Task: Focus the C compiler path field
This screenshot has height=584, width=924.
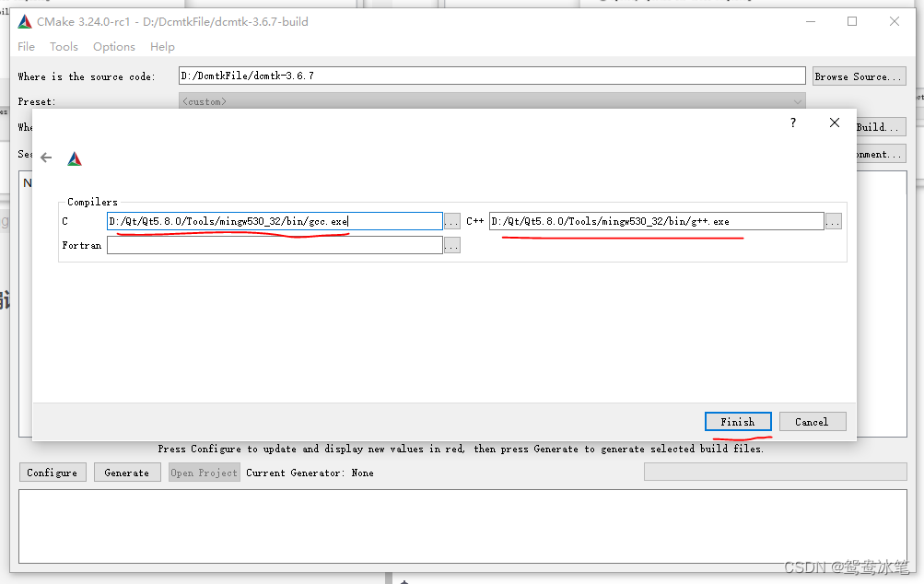Action: click(275, 221)
